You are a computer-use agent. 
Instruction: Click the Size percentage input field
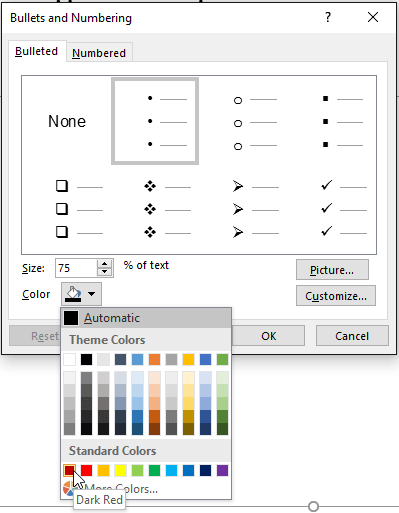tap(76, 268)
